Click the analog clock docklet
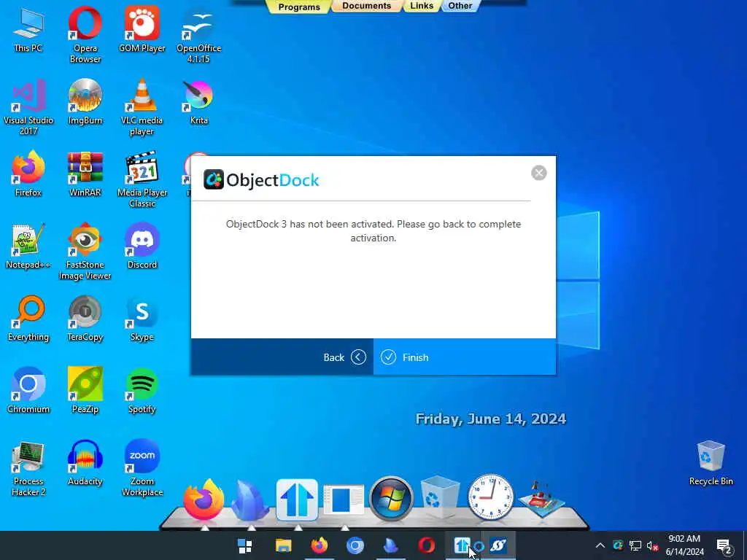Viewport: 747px width, 560px height. pos(490,497)
